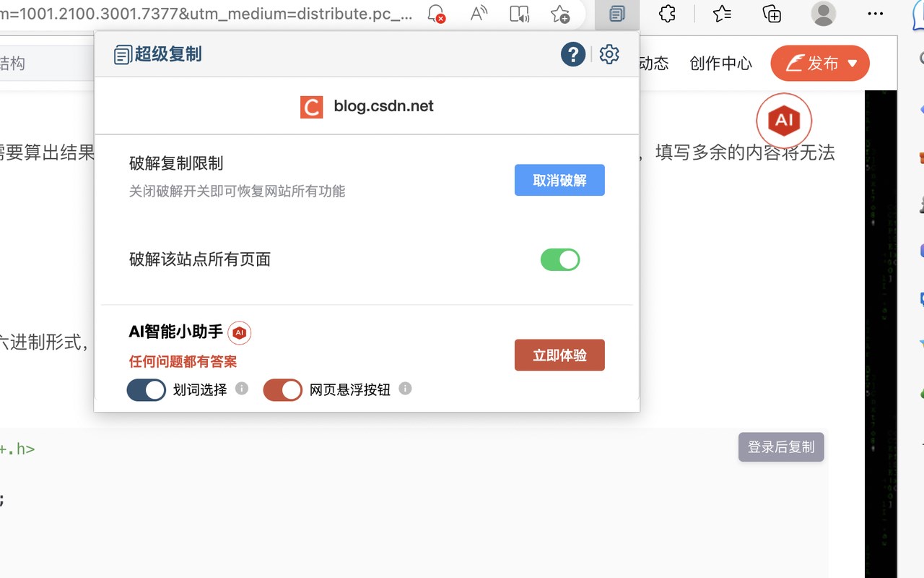Viewport: 924px width, 578px height.
Task: Click the CSDN site logo in popup
Action: tap(312, 107)
